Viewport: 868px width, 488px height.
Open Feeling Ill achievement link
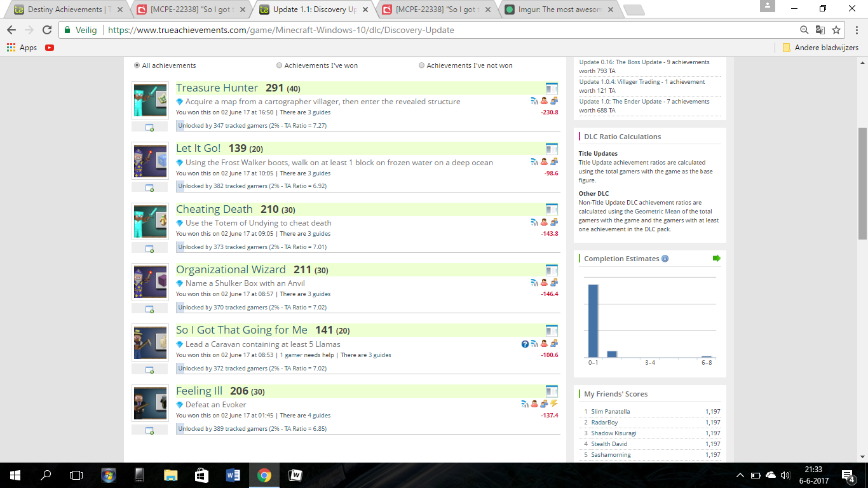(199, 391)
